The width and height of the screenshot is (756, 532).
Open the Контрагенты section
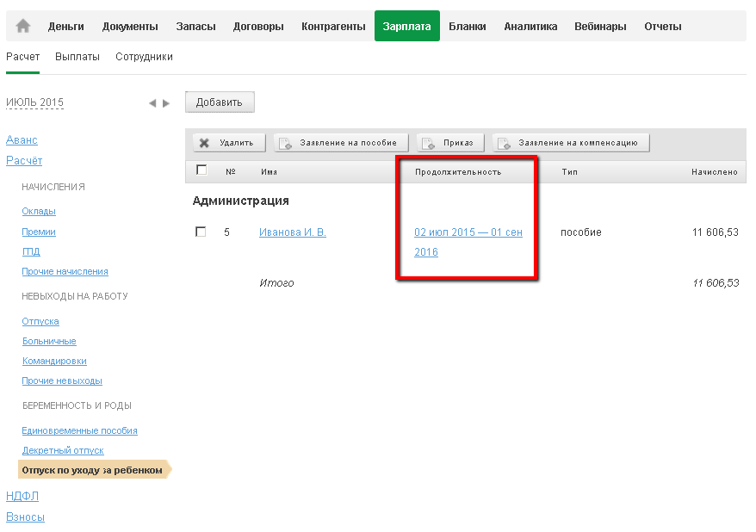(333, 27)
